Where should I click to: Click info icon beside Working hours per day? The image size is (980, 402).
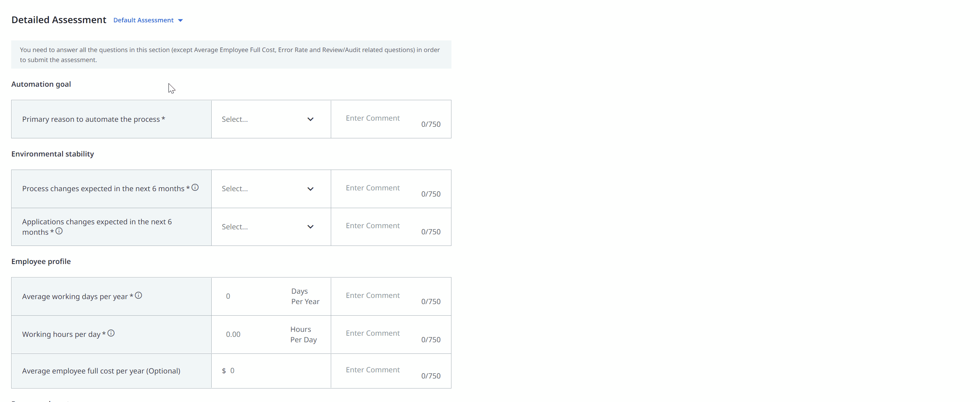point(111,333)
